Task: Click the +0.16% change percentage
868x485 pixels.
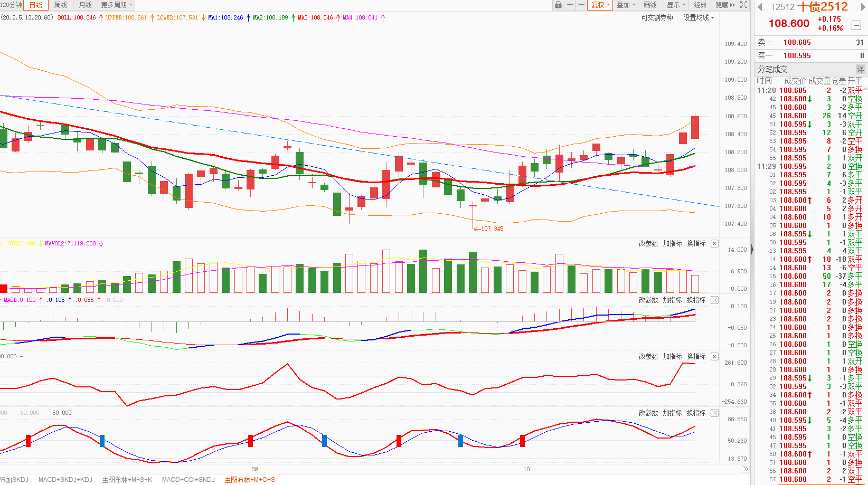Action: click(x=831, y=28)
